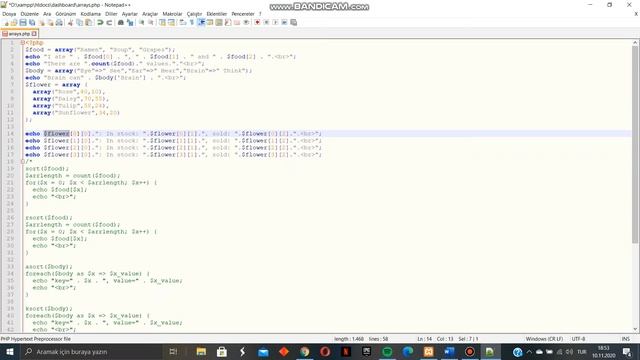Redo the last undone edit
Viewport: 640px width, 360px height.
[109, 22]
